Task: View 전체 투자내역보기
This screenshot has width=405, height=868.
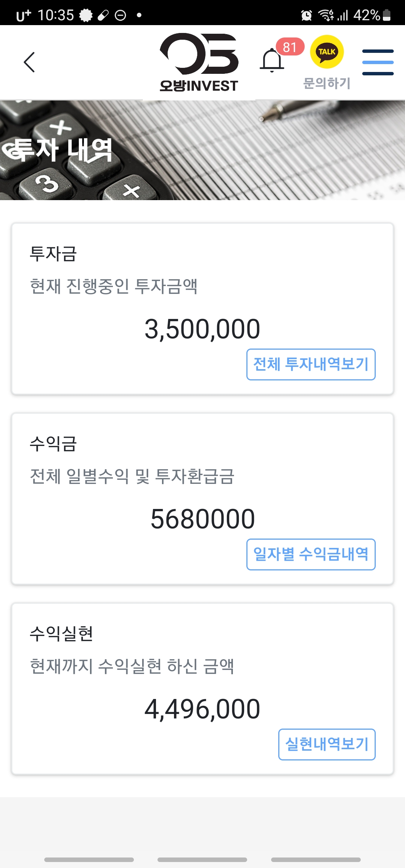Action: coord(311,364)
